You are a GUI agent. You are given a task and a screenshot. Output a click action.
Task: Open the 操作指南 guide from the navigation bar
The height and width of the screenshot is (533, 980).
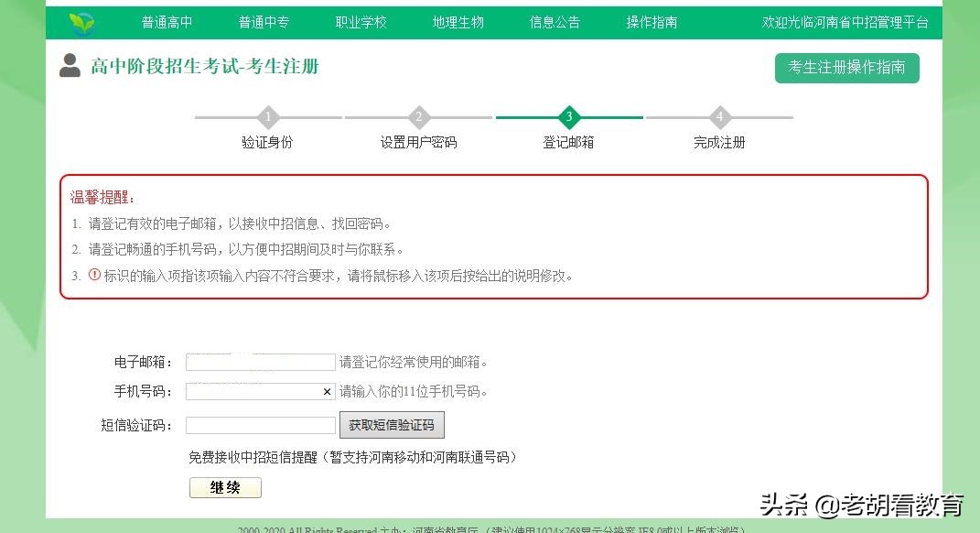click(651, 21)
